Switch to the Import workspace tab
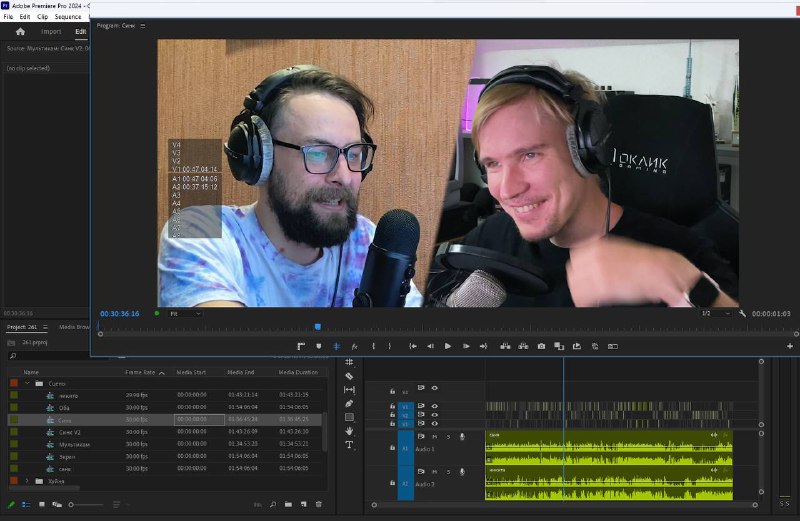Image resolution: width=800 pixels, height=521 pixels. pyautogui.click(x=51, y=32)
